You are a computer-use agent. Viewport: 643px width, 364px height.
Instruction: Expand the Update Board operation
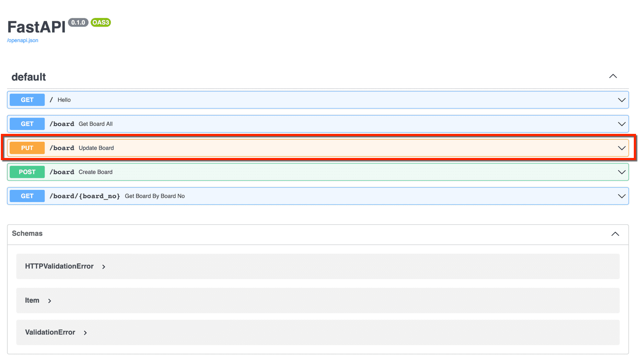(622, 147)
